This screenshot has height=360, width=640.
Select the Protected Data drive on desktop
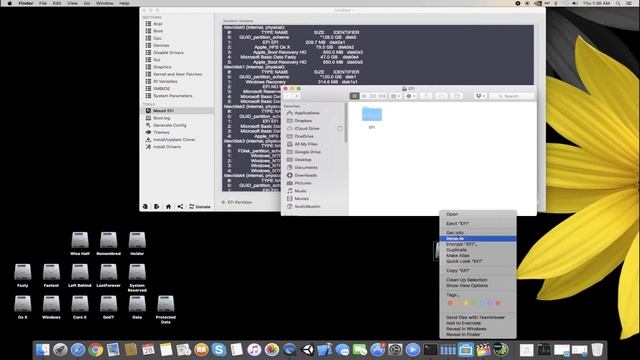pos(166,310)
